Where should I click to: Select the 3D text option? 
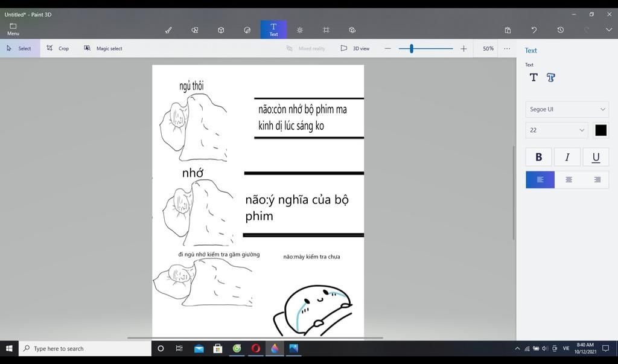click(x=551, y=77)
